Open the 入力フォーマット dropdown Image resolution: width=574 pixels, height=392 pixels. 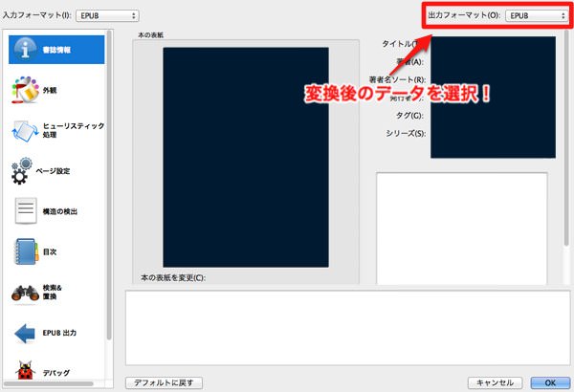[107, 15]
